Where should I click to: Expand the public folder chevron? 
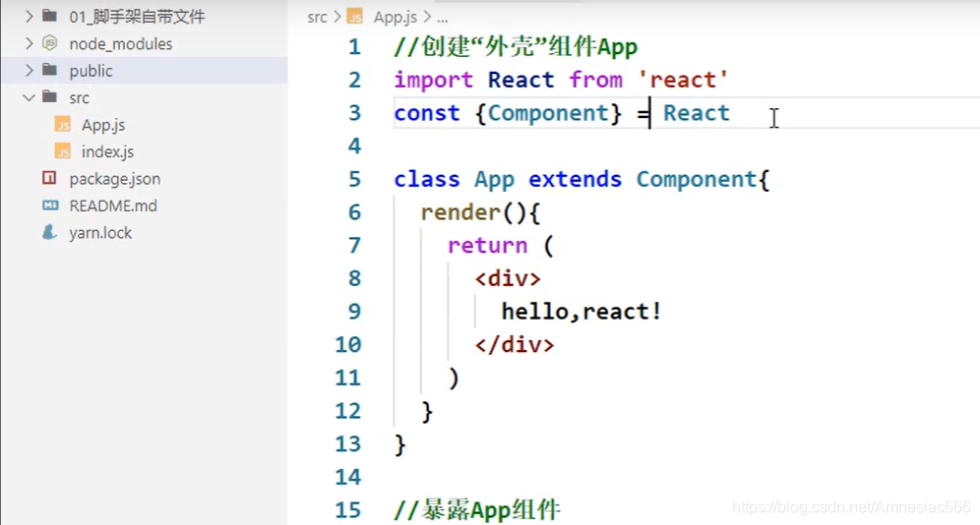pos(29,70)
